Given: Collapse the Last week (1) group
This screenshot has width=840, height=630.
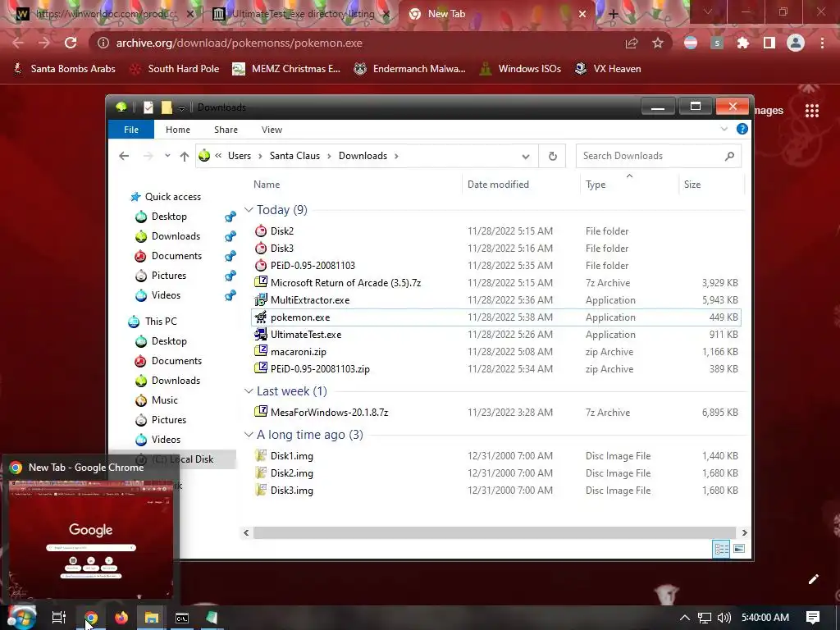Looking at the screenshot, I should click(249, 391).
